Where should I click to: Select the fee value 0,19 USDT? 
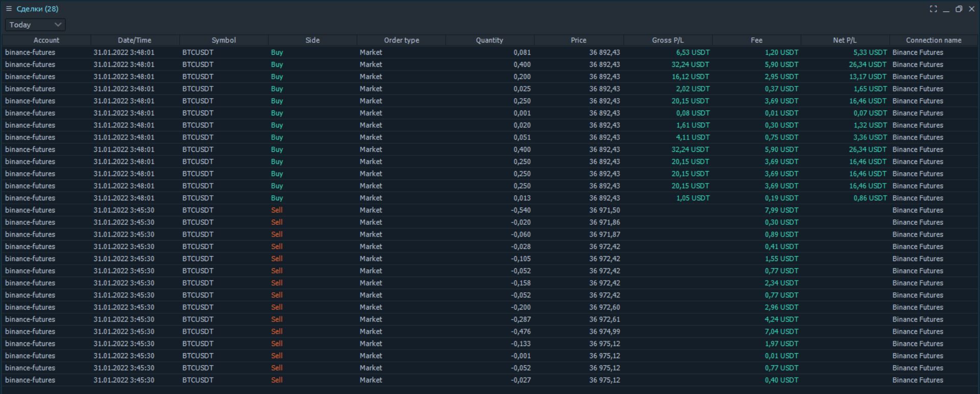click(x=781, y=198)
